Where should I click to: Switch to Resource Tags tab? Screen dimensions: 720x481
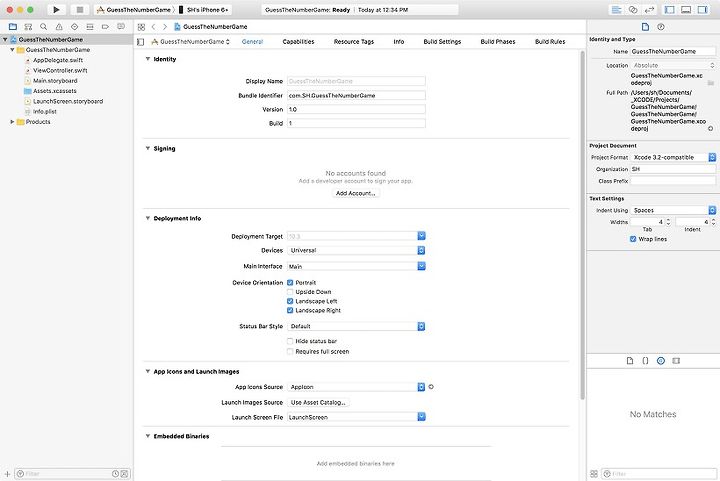pyautogui.click(x=354, y=42)
